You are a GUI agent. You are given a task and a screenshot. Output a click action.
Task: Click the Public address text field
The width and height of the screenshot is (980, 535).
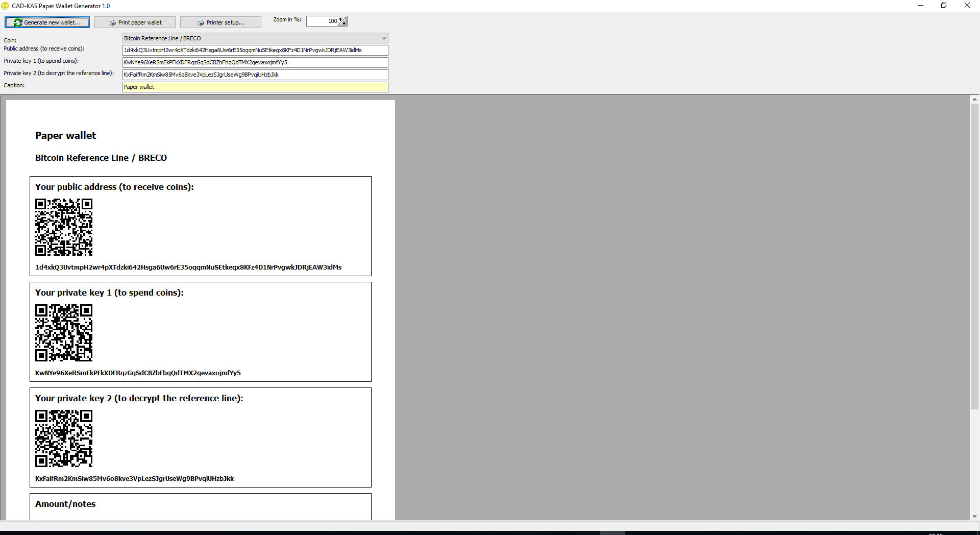pyautogui.click(x=255, y=50)
